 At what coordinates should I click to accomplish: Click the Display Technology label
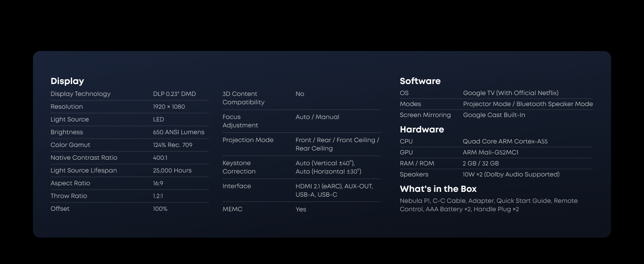click(80, 94)
